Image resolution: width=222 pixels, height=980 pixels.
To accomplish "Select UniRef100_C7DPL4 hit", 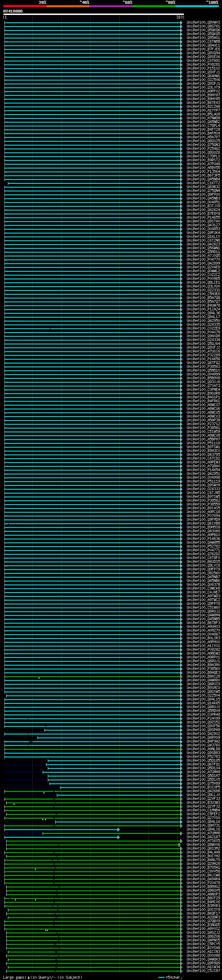I will point(203,125).
